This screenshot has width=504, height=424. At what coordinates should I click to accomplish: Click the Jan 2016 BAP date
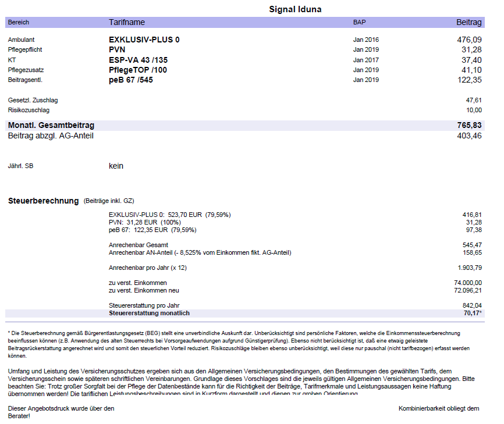click(x=365, y=40)
